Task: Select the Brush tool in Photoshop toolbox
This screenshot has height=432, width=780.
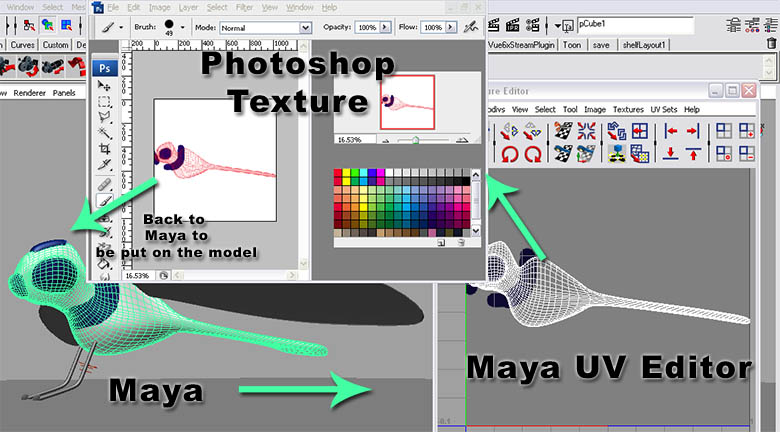Action: (104, 201)
